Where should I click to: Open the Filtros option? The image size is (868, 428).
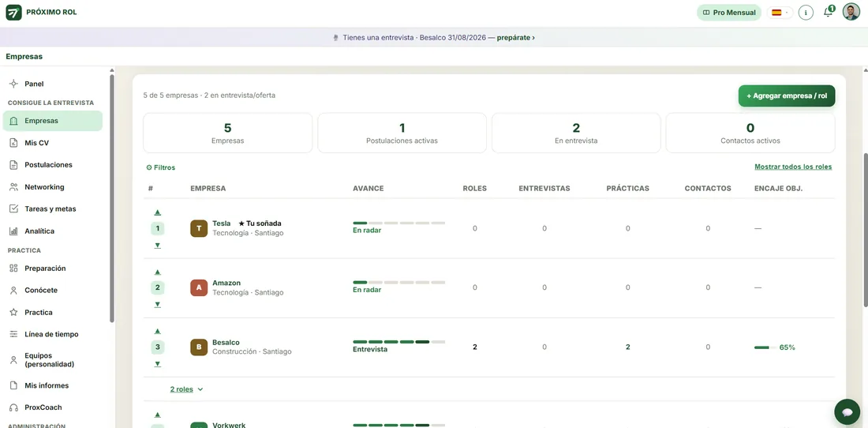click(160, 167)
